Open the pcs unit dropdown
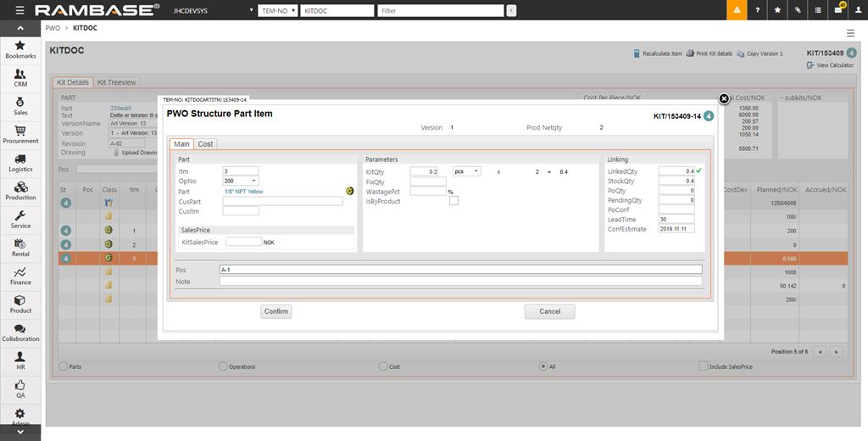Image resolution: width=868 pixels, height=441 pixels. tap(467, 171)
